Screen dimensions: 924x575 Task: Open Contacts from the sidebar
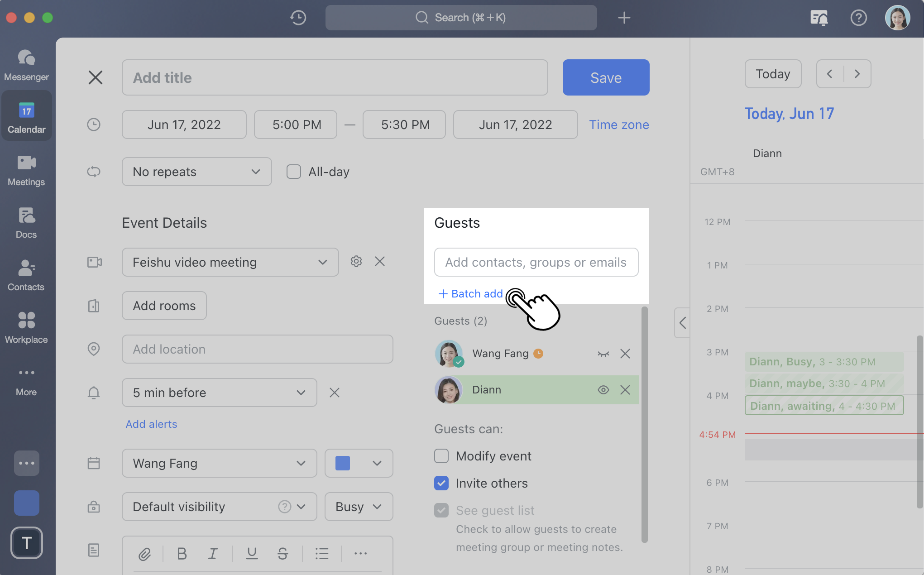pyautogui.click(x=26, y=275)
